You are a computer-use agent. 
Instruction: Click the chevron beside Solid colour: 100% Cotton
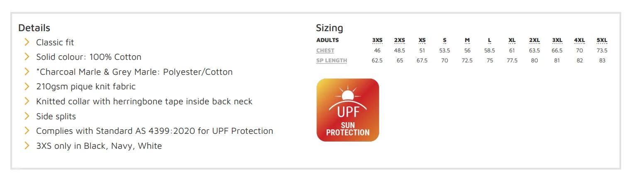27,57
